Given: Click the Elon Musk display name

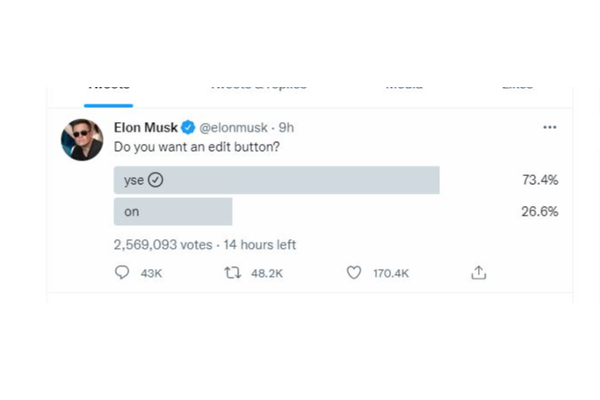Looking at the screenshot, I should [x=146, y=128].
